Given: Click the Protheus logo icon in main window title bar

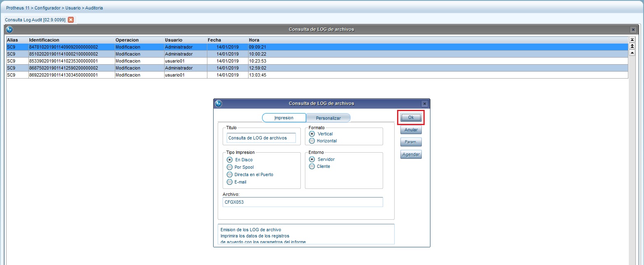Looking at the screenshot, I should pos(9,30).
